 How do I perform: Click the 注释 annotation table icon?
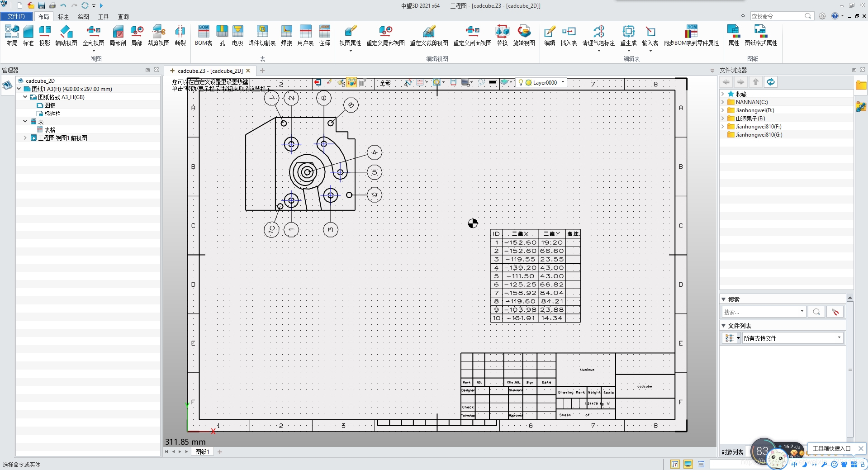pos(324,35)
